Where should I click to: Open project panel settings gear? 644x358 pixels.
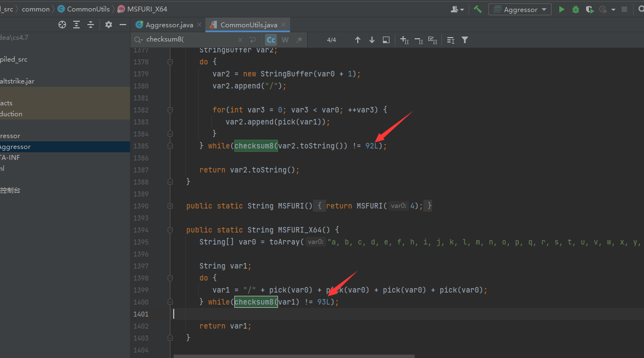(x=109, y=25)
